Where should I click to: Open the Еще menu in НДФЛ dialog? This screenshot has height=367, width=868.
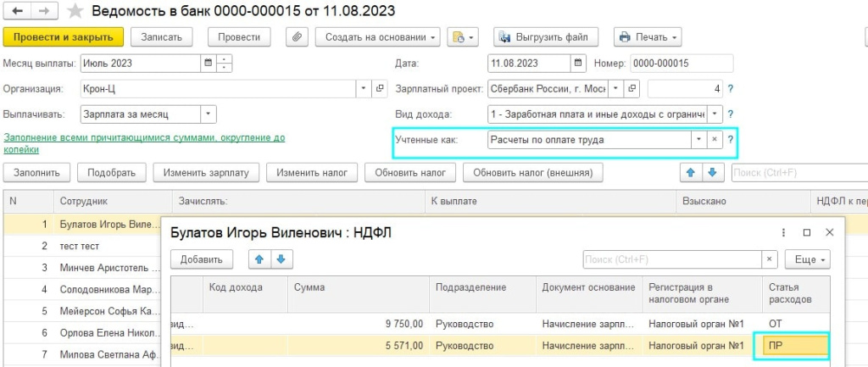point(808,259)
